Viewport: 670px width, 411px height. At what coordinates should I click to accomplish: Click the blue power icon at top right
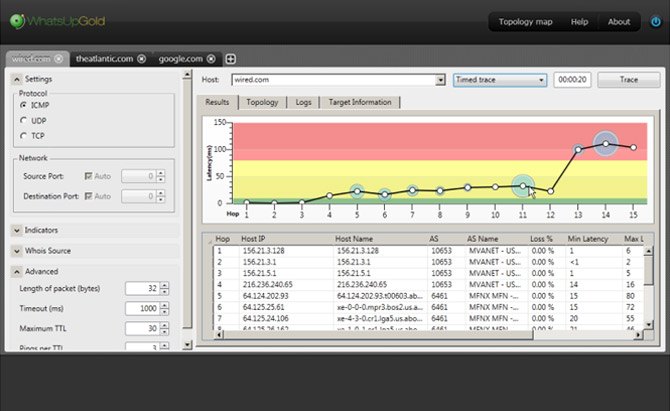[x=655, y=21]
